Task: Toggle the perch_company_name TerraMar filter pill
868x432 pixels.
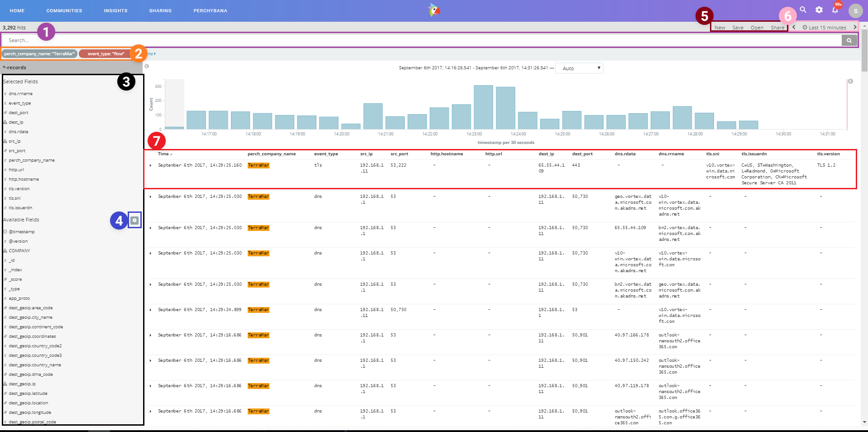Action: pos(39,53)
